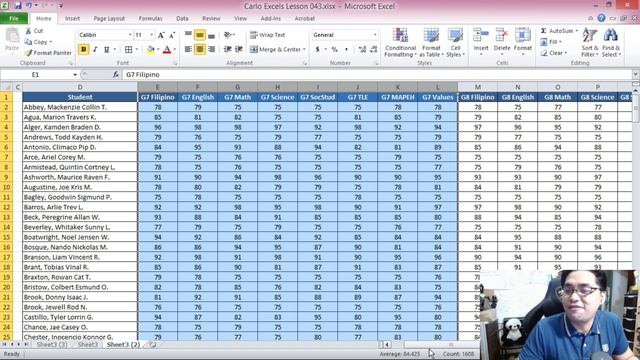Open Format as Table gallery
This screenshot has height=360, width=640.
431,42
